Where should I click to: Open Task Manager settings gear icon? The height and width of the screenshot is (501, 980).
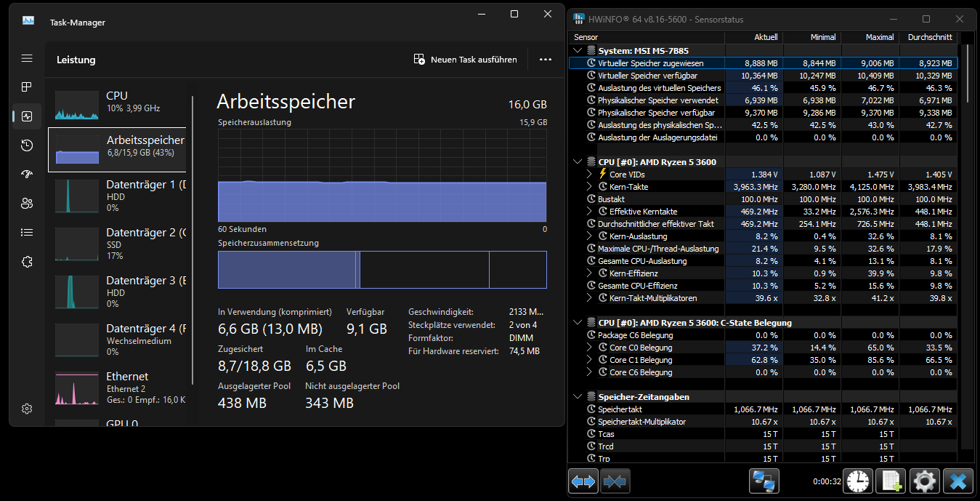27,409
